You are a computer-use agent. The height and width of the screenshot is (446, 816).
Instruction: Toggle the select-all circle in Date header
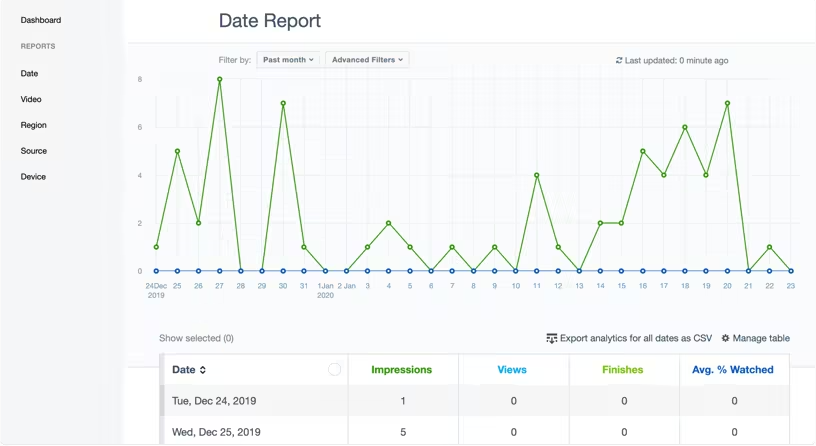click(335, 369)
